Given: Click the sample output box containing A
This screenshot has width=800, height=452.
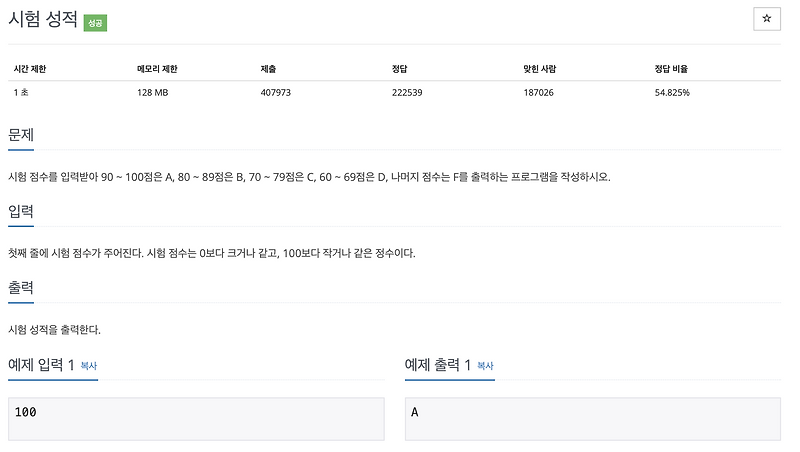Looking at the screenshot, I should click(592, 419).
